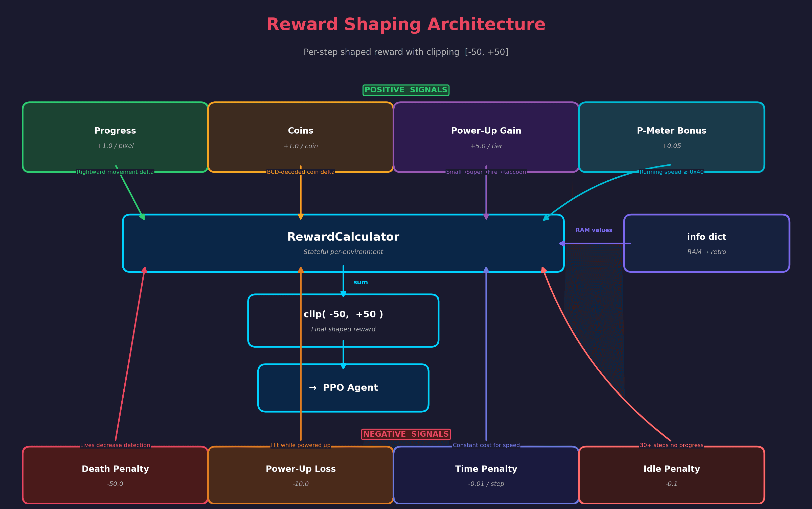Click the Power-Up Gain node
The width and height of the screenshot is (812, 509).
point(486,137)
